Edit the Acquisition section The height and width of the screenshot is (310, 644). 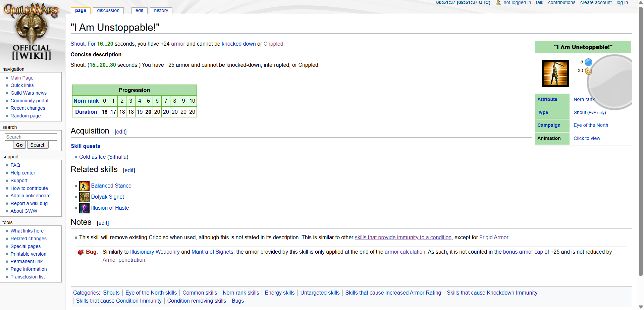(x=121, y=132)
